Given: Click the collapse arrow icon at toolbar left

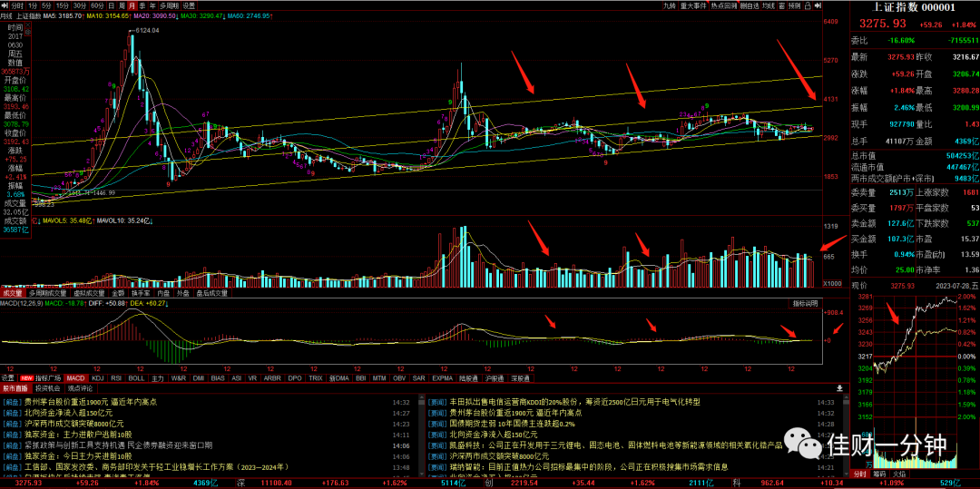Looking at the screenshot, I should pyautogui.click(x=5, y=5).
